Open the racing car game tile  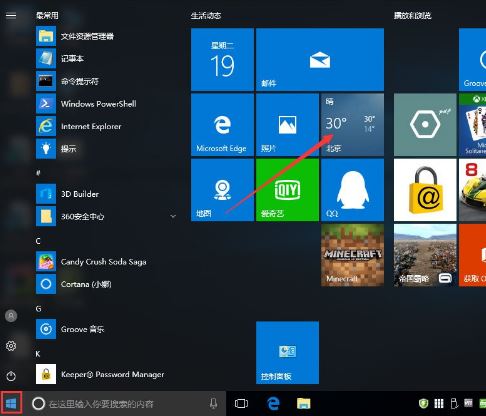pyautogui.click(x=472, y=190)
